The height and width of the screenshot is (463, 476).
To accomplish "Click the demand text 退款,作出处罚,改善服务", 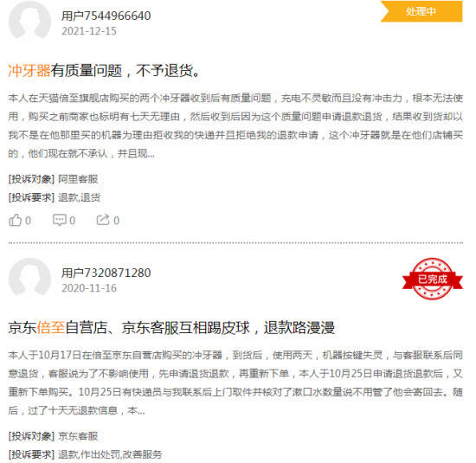I will pos(110,454).
